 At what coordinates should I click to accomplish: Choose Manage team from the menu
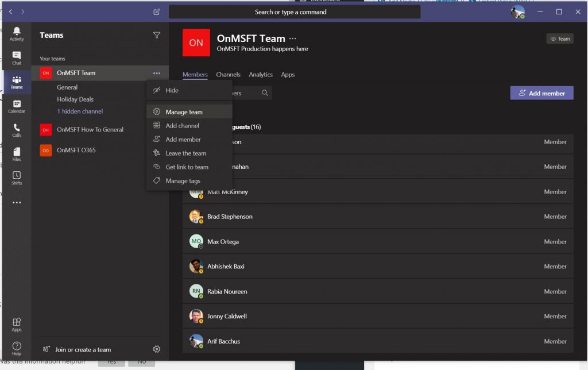coord(189,112)
